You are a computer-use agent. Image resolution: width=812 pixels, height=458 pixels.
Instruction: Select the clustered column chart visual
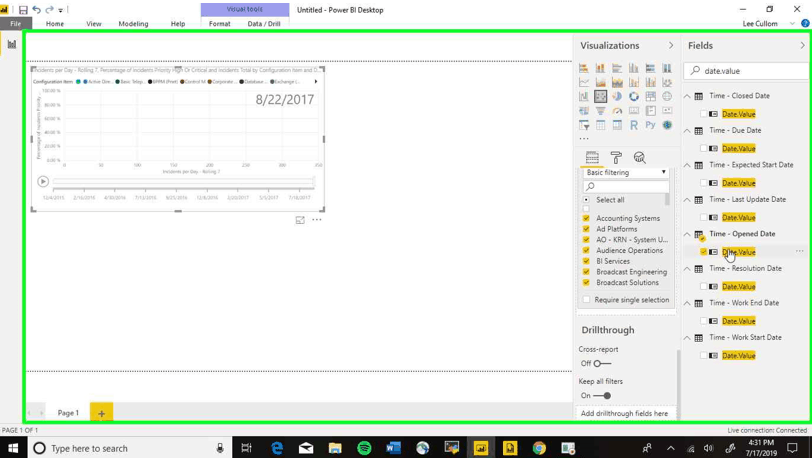click(x=634, y=68)
